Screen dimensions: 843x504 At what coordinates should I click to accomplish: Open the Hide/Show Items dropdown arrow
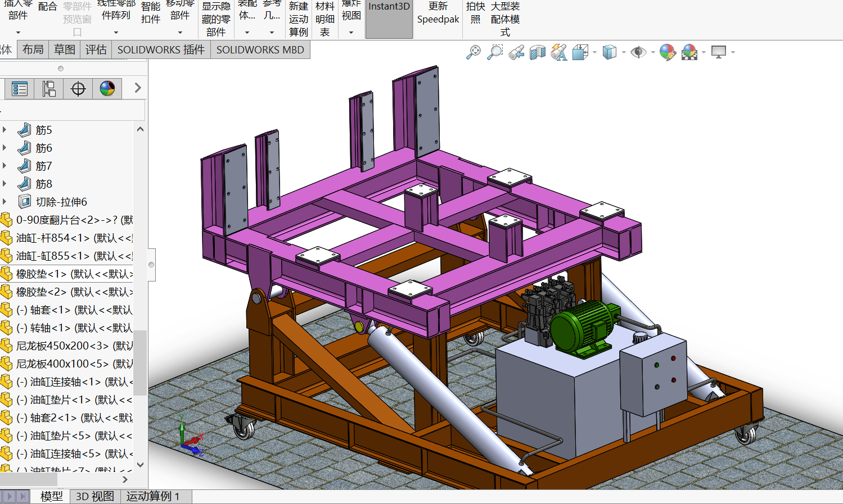[x=652, y=53]
